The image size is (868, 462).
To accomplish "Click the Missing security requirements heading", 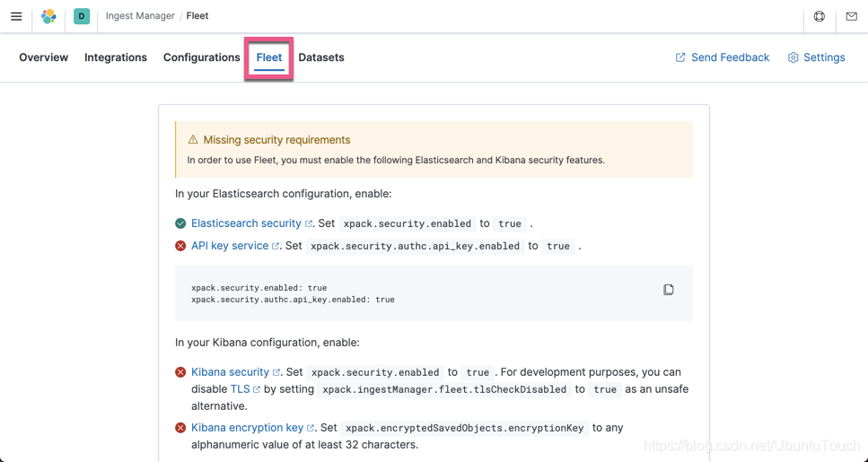I will [276, 139].
